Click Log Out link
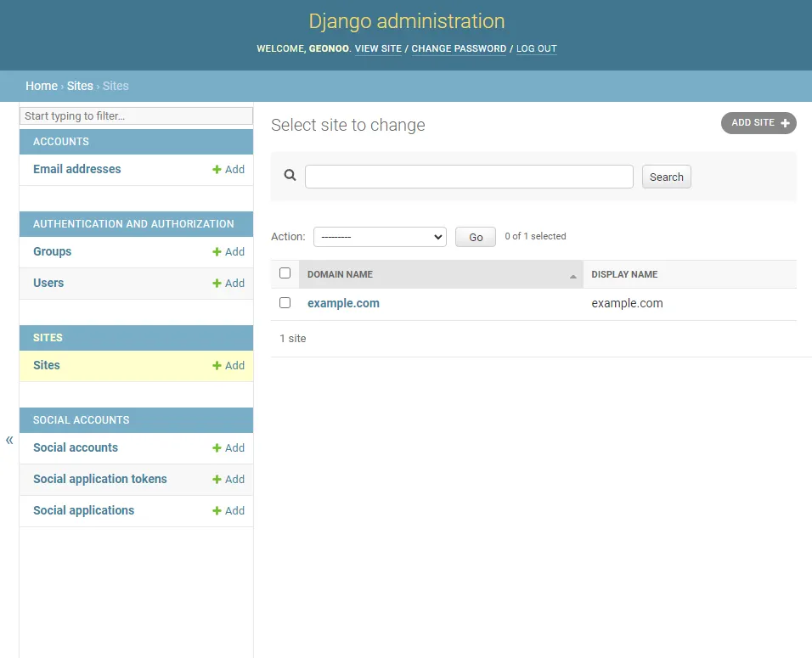This screenshot has width=812, height=658. point(537,48)
